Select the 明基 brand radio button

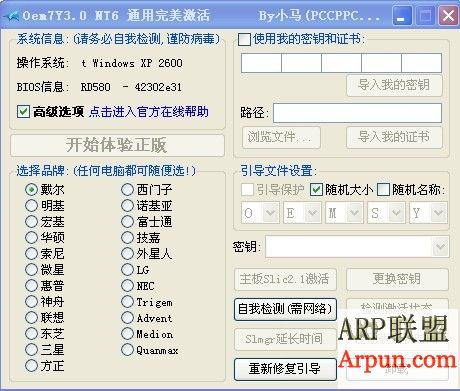tap(31, 206)
